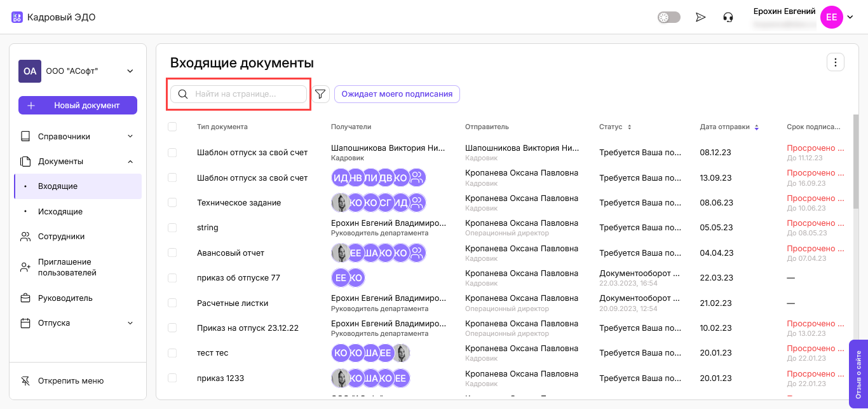Viewport: 868px width, 409px height.
Task: Click the filter funnel icon
Action: (x=320, y=94)
